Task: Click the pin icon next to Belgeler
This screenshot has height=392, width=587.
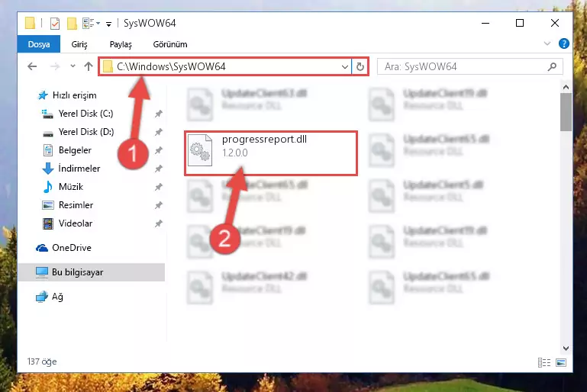Action: tap(159, 150)
